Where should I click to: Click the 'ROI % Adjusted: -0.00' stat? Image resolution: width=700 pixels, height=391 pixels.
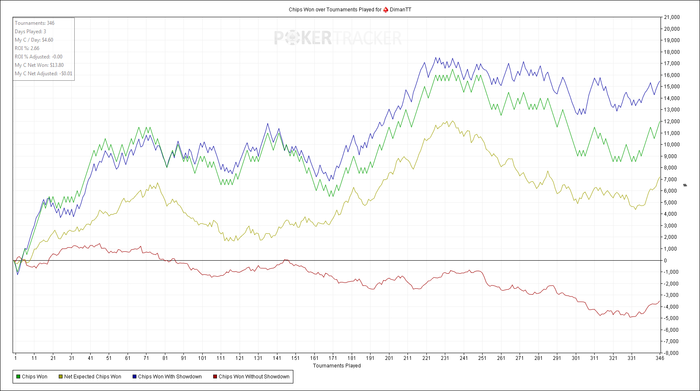click(x=39, y=57)
